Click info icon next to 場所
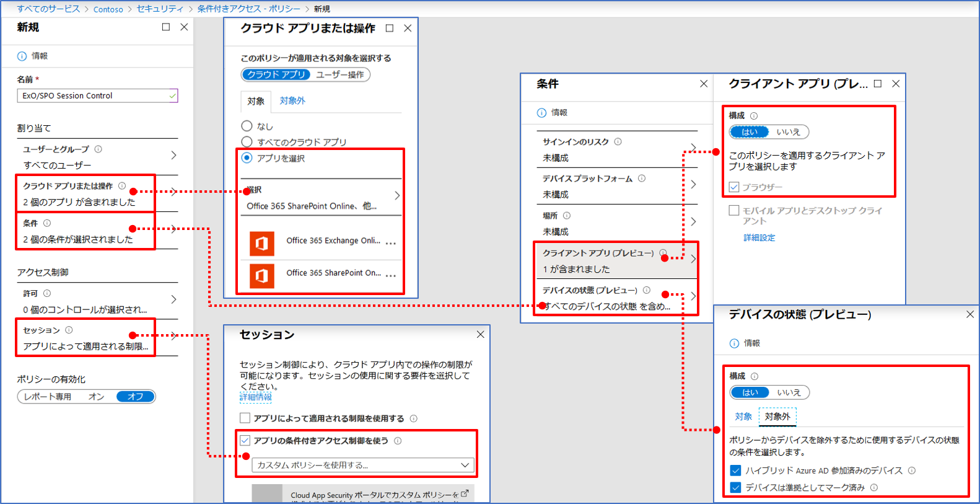This screenshot has height=504, width=980. pos(567,215)
